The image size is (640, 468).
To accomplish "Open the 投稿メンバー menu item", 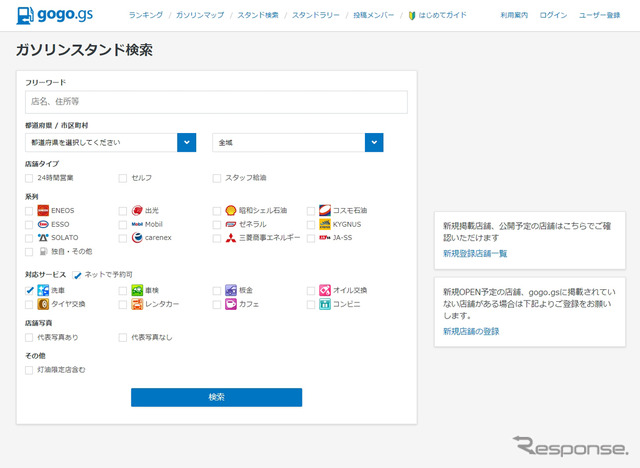I will [373, 15].
